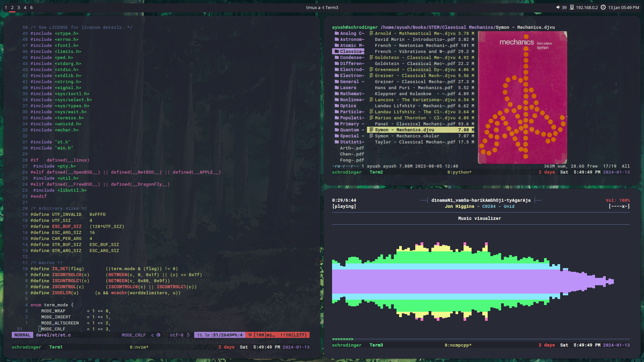This screenshot has width=644, height=362.
Task: Click the Linux penguin icon beside utf-8
Action: [188, 335]
